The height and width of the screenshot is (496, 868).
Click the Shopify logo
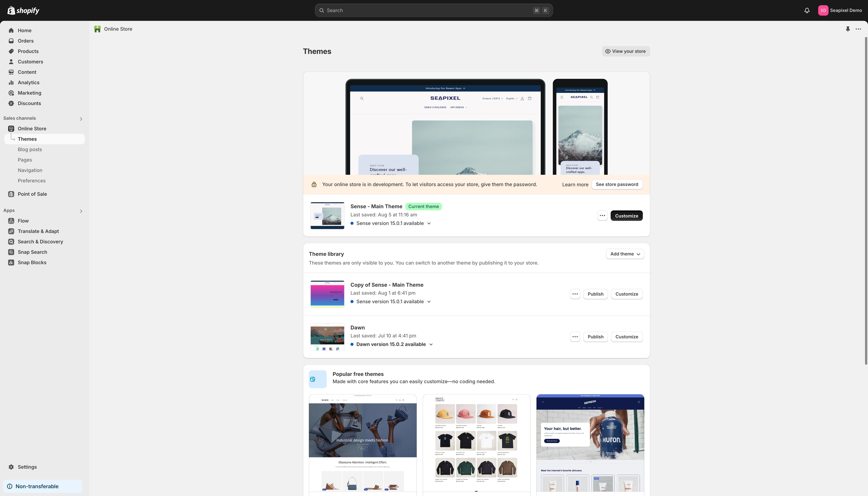click(x=23, y=11)
